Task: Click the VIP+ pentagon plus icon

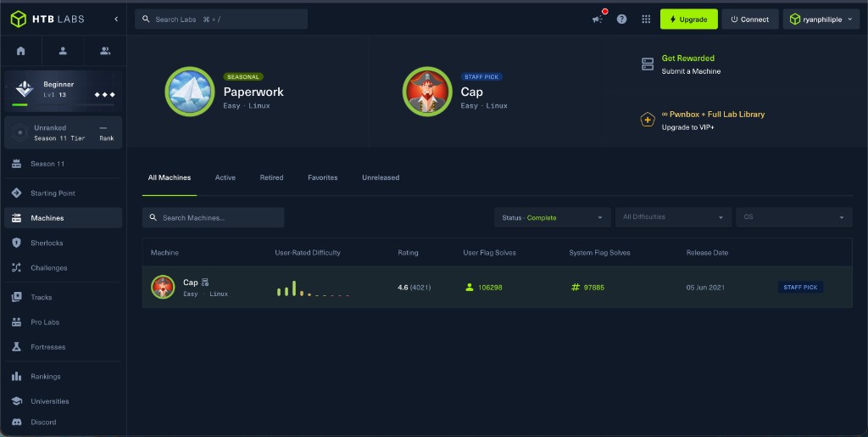Action: pos(648,120)
